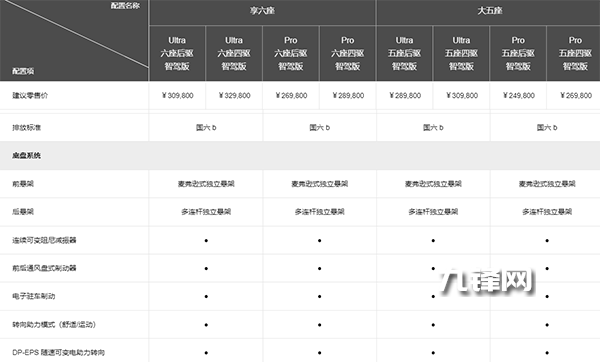Click the first 麦弗逊式独立悬架 cell
Viewport: 600px width, 362px height.
click(x=206, y=184)
